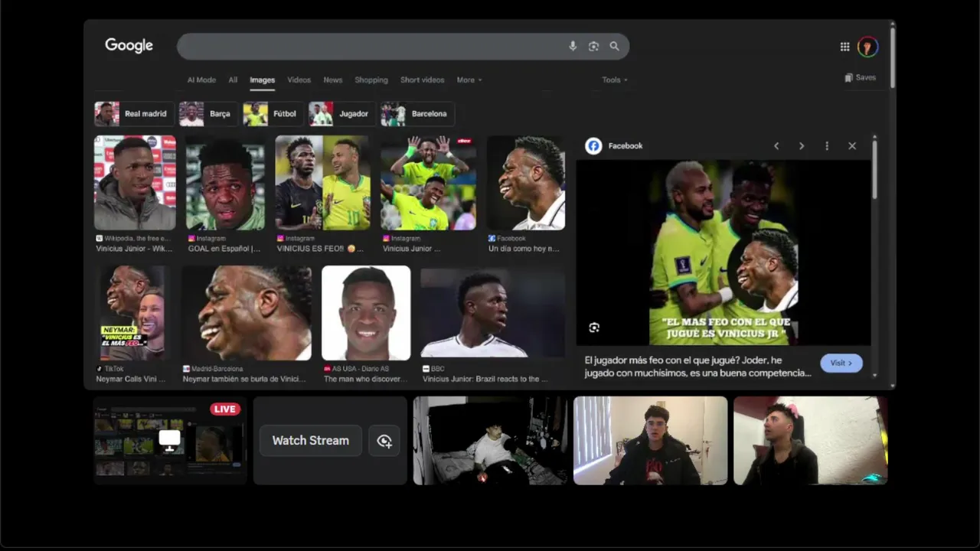The image size is (980, 551).
Task: Click the Madrid-Barcelona source favicon
Action: coord(186,369)
